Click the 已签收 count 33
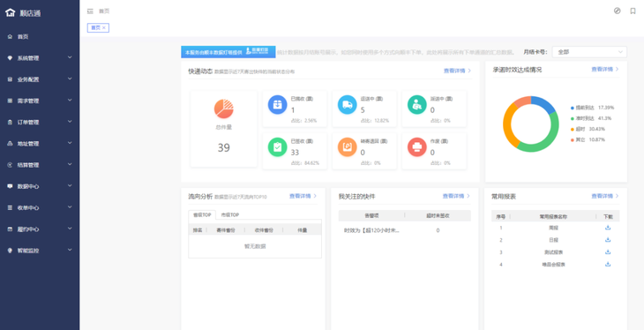The image size is (644, 330). point(295,153)
